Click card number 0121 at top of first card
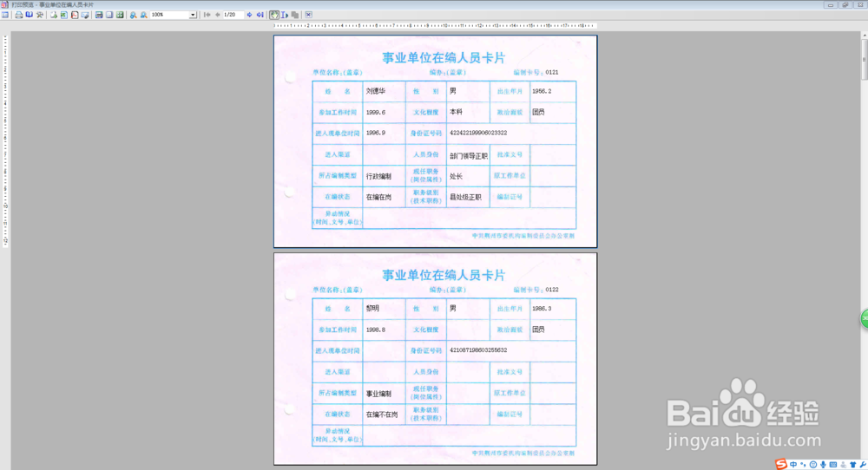868x470 pixels. [x=551, y=73]
